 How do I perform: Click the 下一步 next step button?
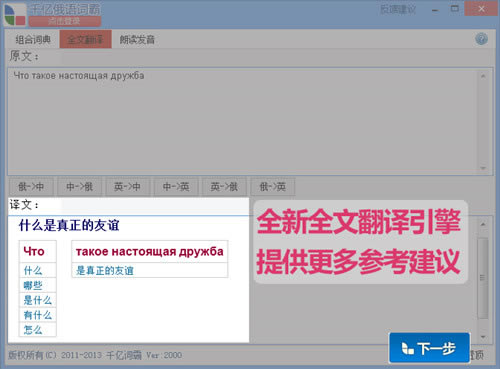pyautogui.click(x=429, y=348)
